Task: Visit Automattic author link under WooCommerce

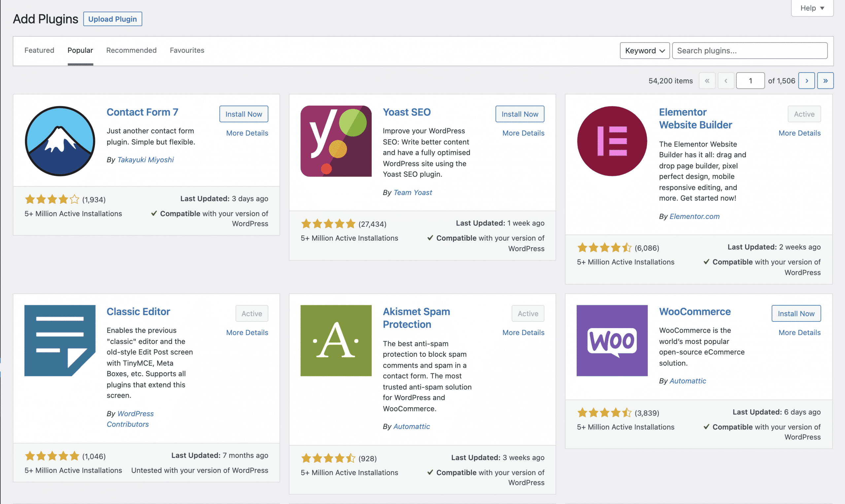Action: click(688, 381)
